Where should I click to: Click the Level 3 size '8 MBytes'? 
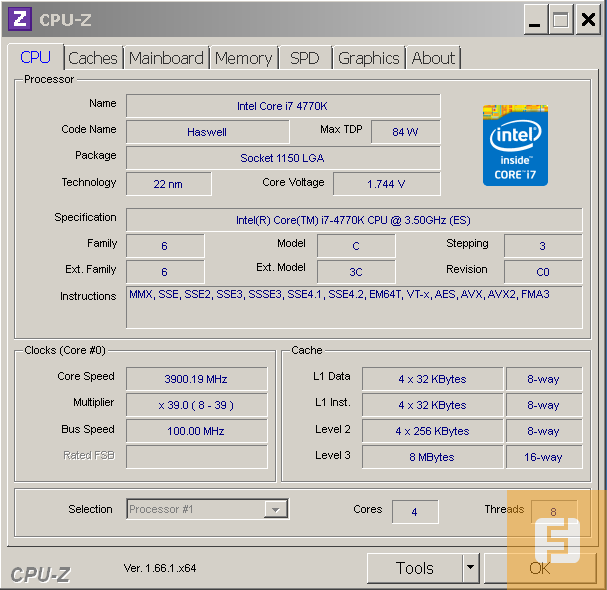click(432, 457)
